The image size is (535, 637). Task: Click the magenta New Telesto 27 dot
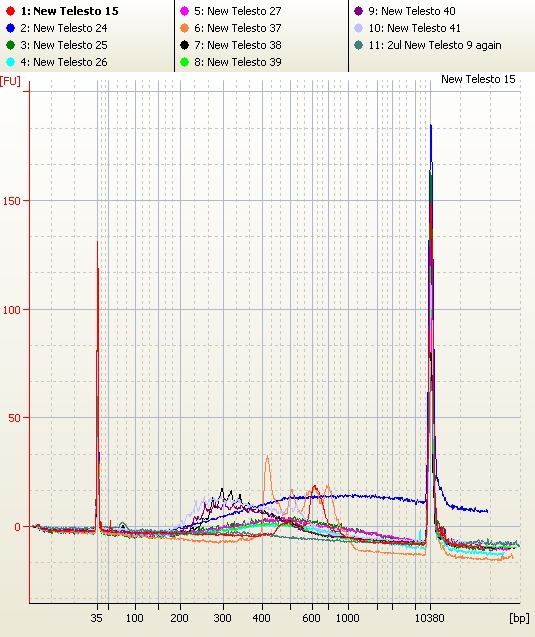coord(184,11)
